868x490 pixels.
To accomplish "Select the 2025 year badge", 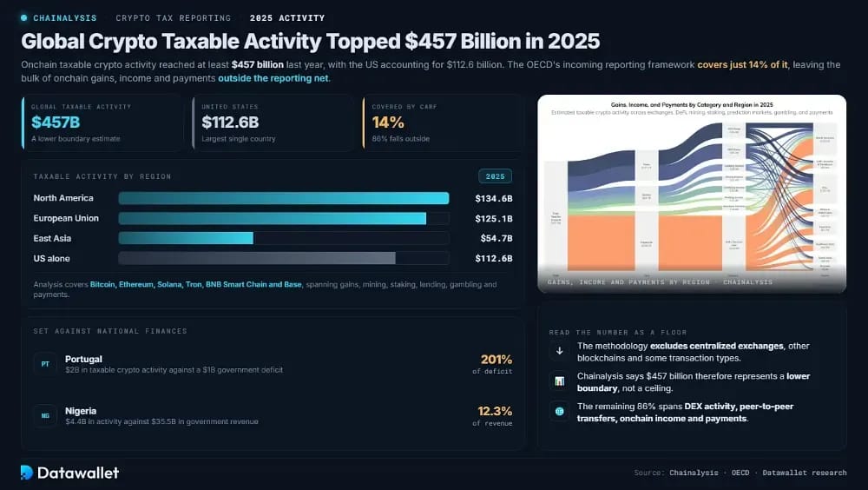I will click(495, 176).
